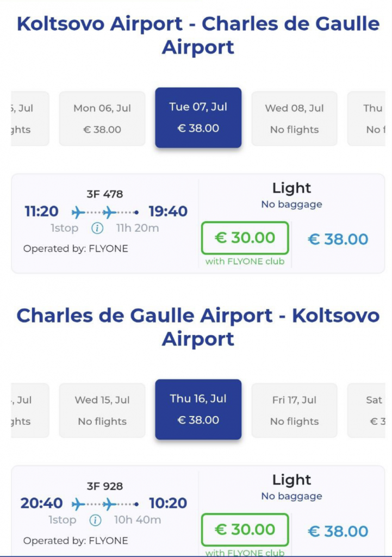
Task: Select the partially visible Thu outbound date tab
Action: [x=370, y=119]
